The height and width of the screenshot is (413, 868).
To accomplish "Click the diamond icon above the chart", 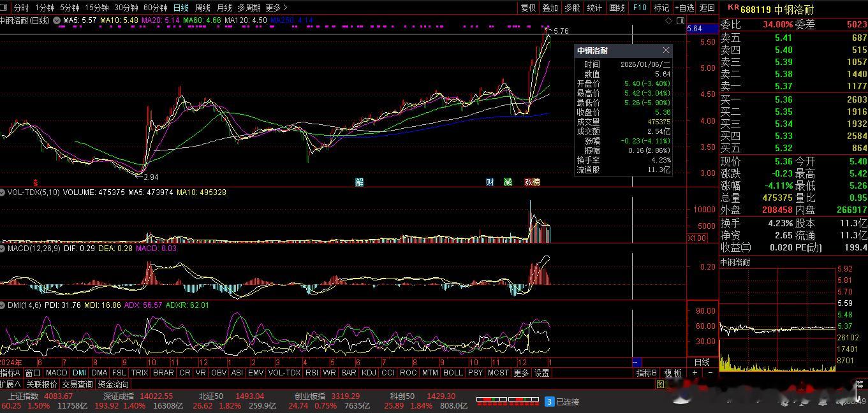I will click(x=669, y=21).
